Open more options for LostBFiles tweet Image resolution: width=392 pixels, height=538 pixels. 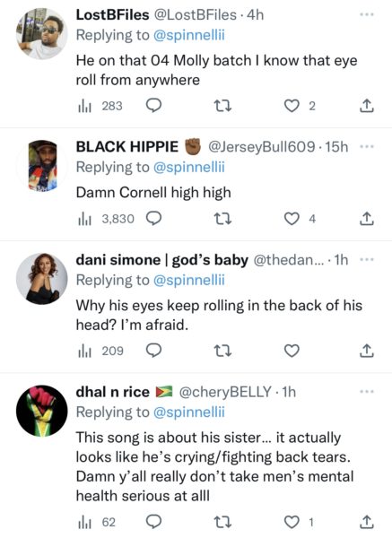point(366,14)
